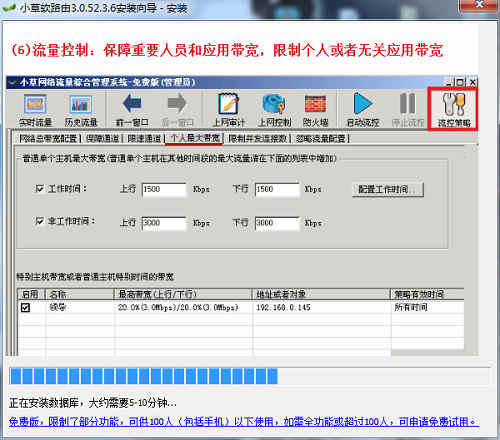The height and width of the screenshot is (440, 500).
Task: Open the free version trial application link
Action: pos(243,422)
